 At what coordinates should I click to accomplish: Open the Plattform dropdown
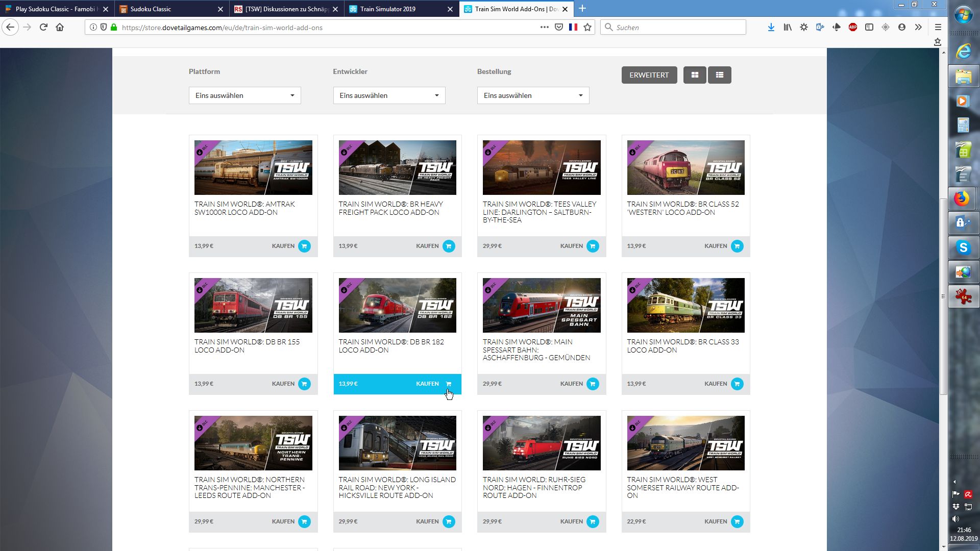point(244,95)
